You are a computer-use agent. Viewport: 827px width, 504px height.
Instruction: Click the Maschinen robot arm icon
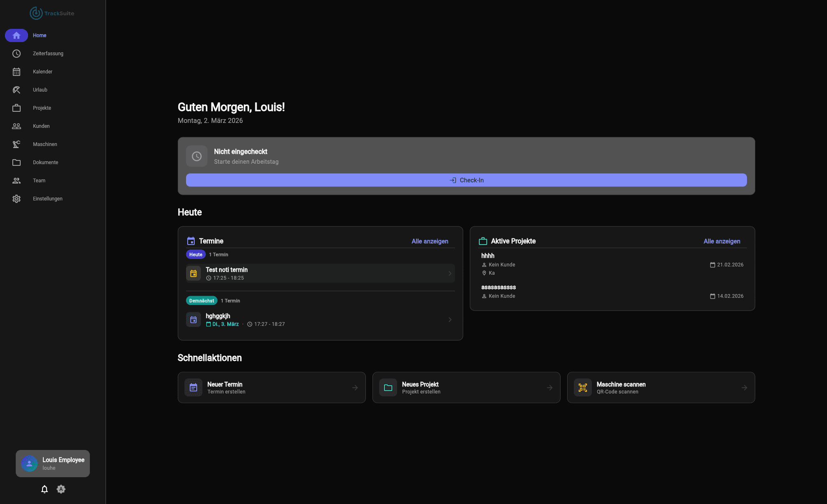[x=16, y=144]
